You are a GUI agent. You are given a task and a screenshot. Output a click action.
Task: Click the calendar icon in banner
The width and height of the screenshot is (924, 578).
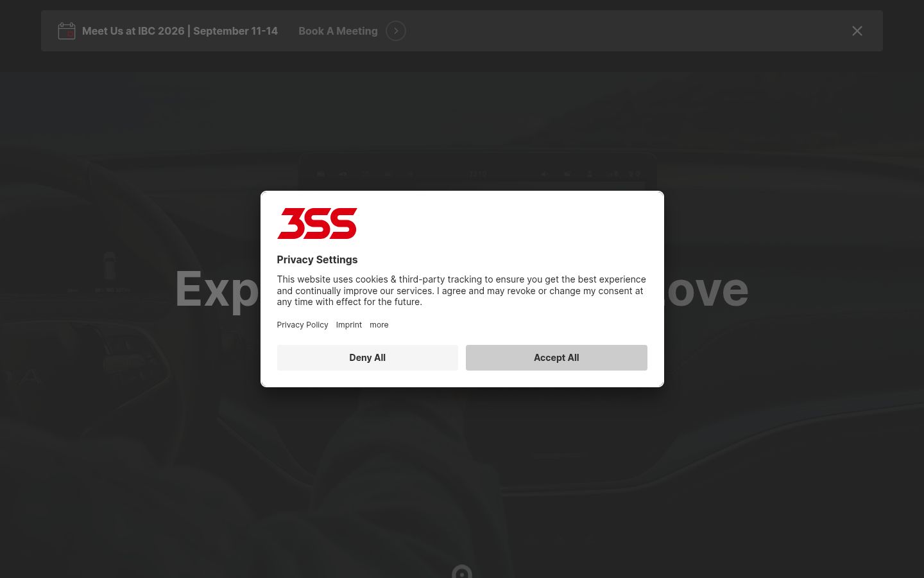click(67, 31)
